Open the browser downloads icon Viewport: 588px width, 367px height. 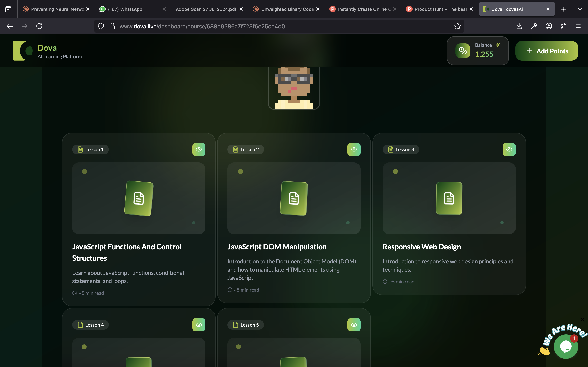coord(519,26)
